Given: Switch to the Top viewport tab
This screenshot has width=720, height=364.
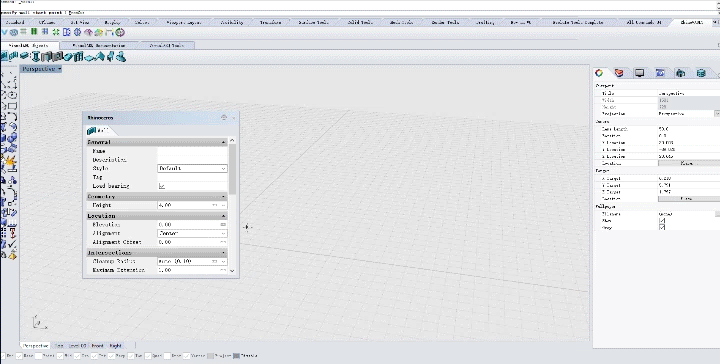Looking at the screenshot, I should coord(59,346).
